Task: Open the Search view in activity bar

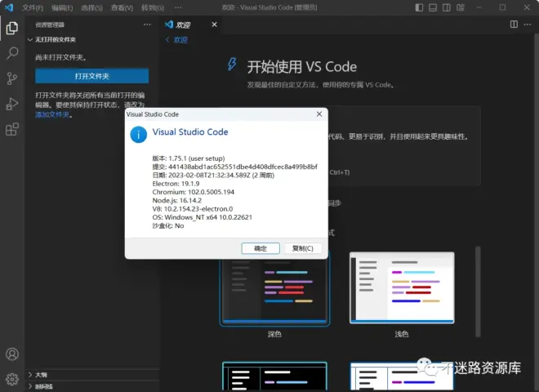Action: (12, 53)
